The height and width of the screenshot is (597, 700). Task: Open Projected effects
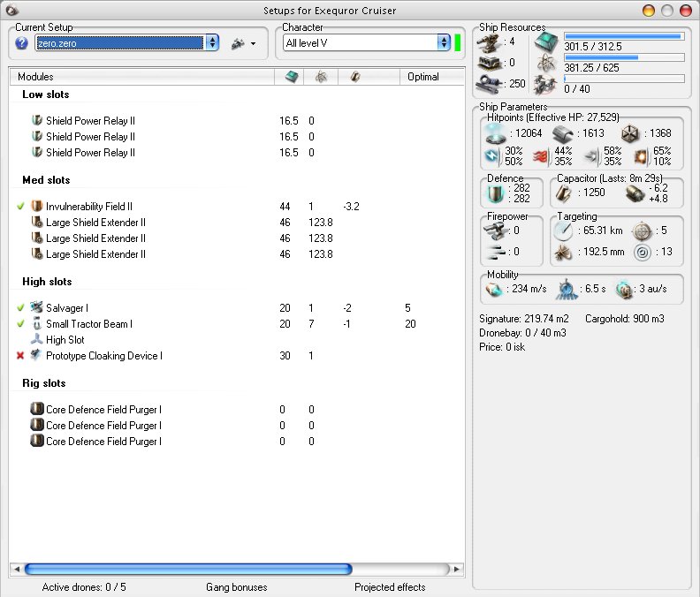(x=390, y=587)
